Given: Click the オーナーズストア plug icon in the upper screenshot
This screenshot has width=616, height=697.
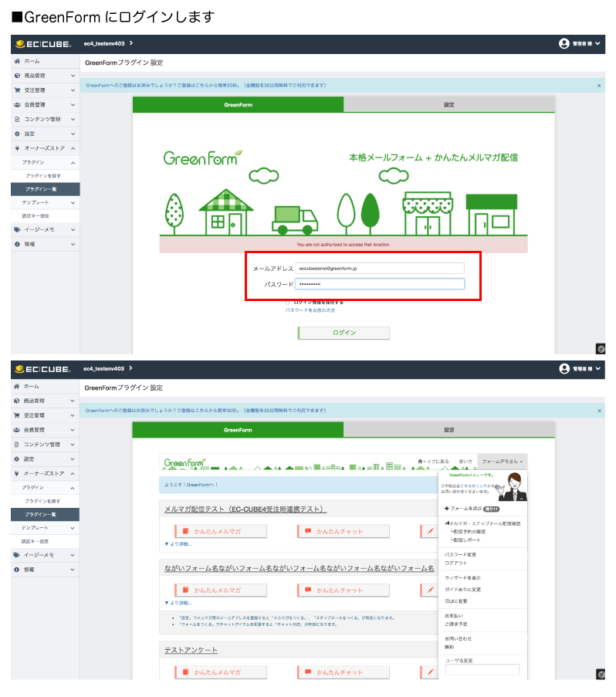Looking at the screenshot, I should pos(17,148).
